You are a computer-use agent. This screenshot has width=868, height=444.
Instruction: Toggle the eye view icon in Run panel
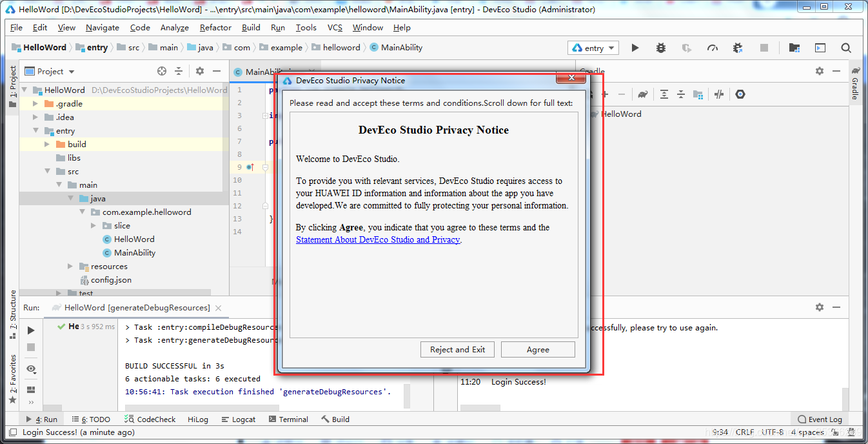31,368
